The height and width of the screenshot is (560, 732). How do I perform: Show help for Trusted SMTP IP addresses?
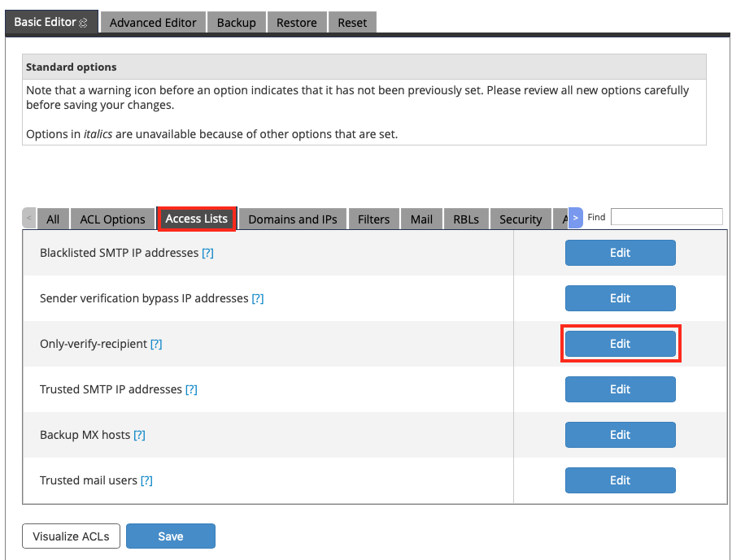coord(191,389)
